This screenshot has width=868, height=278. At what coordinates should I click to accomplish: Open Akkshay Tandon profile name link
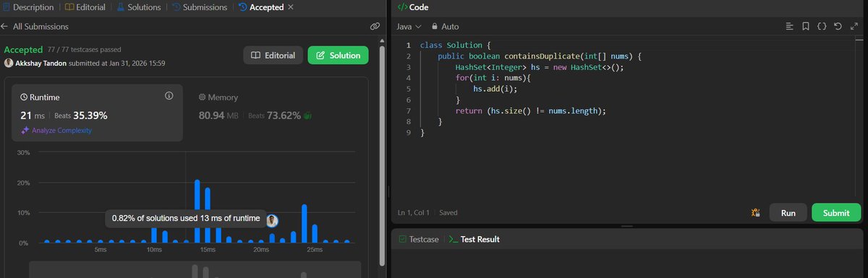pos(41,63)
